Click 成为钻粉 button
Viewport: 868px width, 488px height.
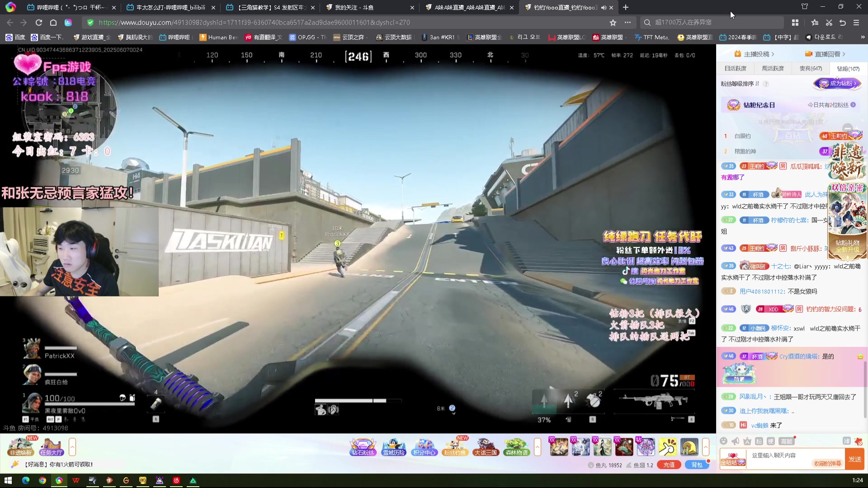tap(837, 84)
